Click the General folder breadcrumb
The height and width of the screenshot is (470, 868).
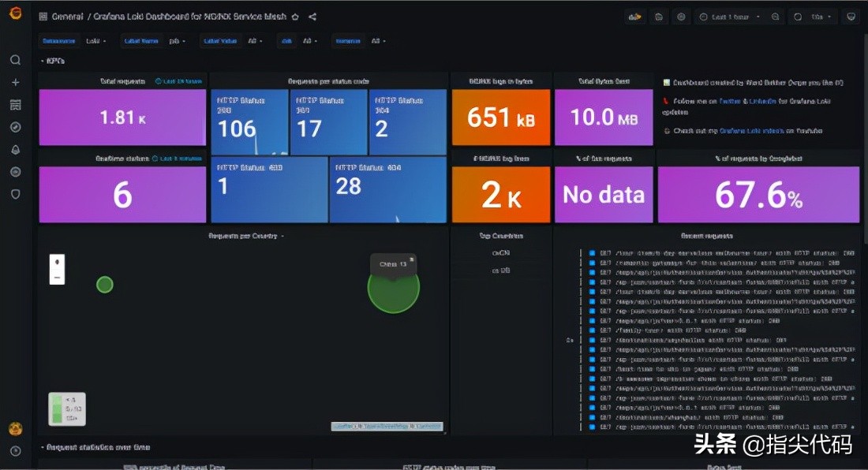point(67,17)
